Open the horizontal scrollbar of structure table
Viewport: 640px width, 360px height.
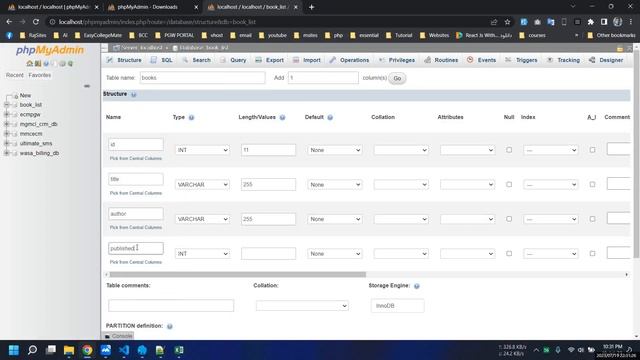pos(238,275)
